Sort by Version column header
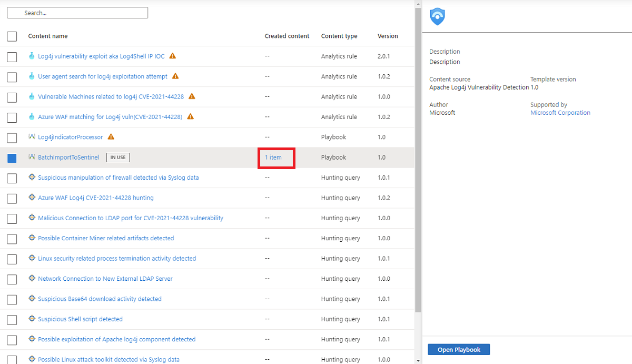 tap(388, 36)
